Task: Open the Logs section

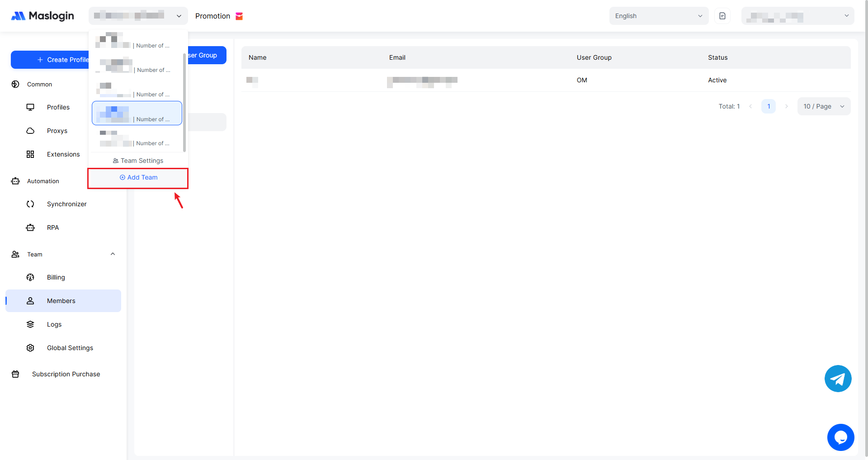Action: (54, 324)
